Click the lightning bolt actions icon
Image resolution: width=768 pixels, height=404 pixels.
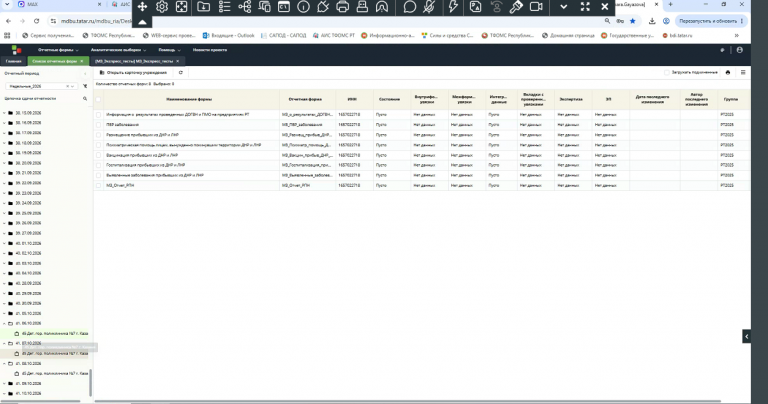pyautogui.click(x=453, y=7)
